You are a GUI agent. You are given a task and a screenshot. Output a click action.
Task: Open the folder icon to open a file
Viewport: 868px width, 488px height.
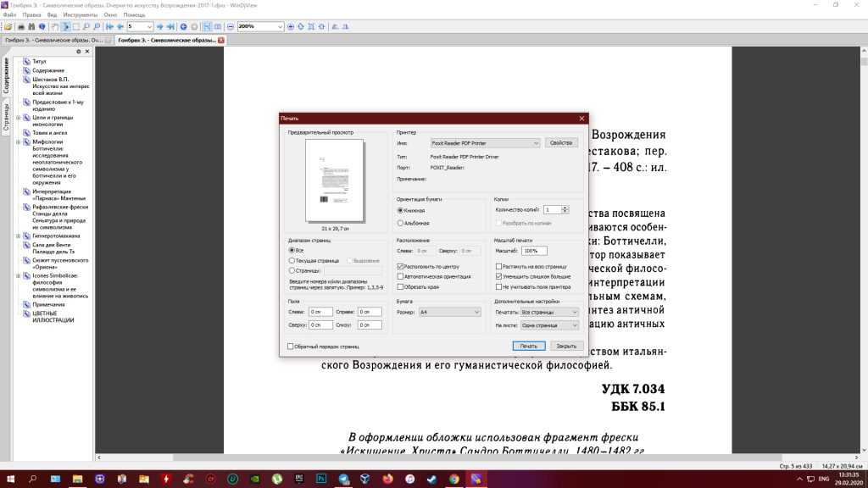(x=6, y=26)
